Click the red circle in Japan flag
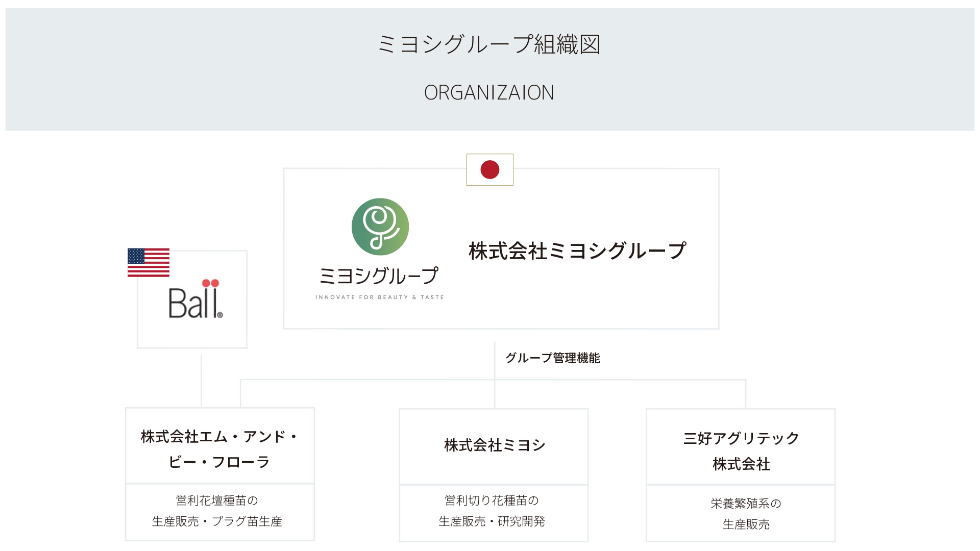This screenshot has width=980, height=551. point(490,169)
